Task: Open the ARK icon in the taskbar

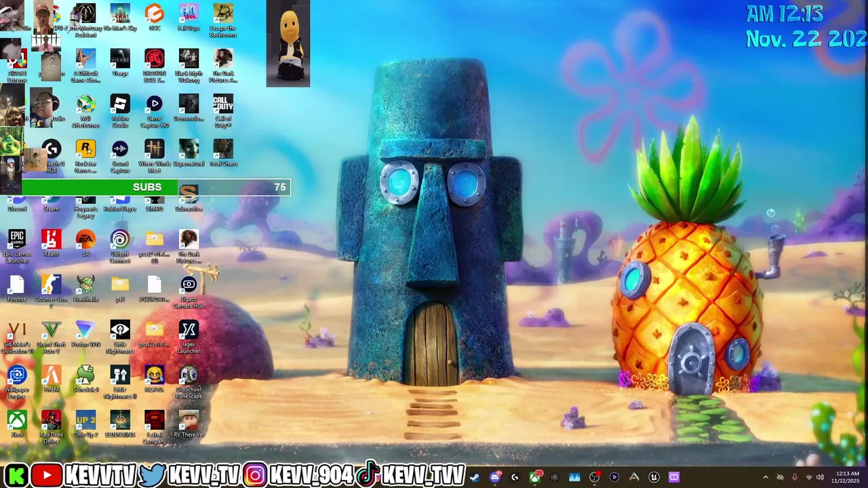Action: [634, 477]
